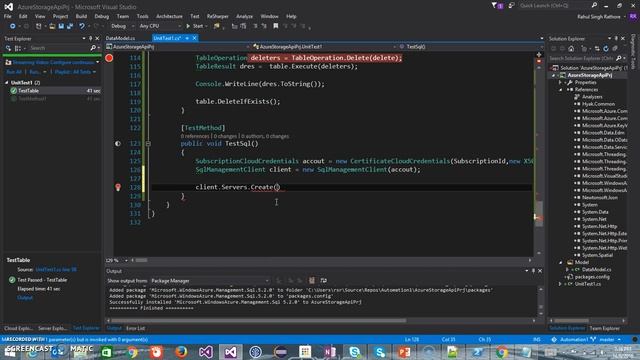Open the ReSharper menu

218,16
